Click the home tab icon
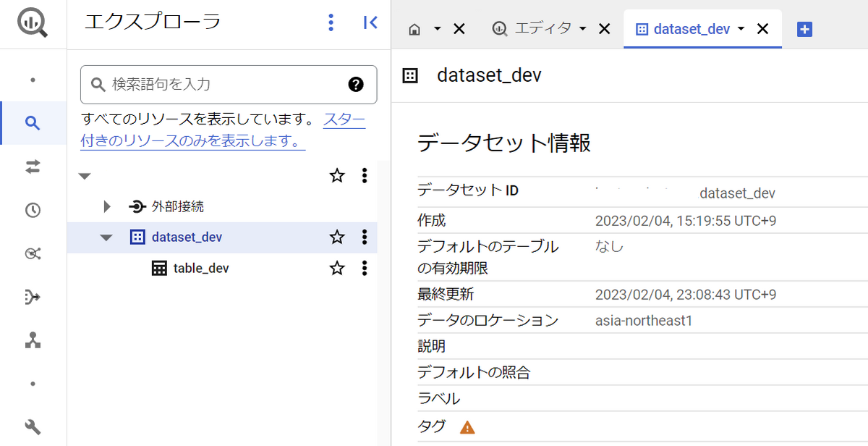Viewport: 868px width, 446px height. (414, 29)
